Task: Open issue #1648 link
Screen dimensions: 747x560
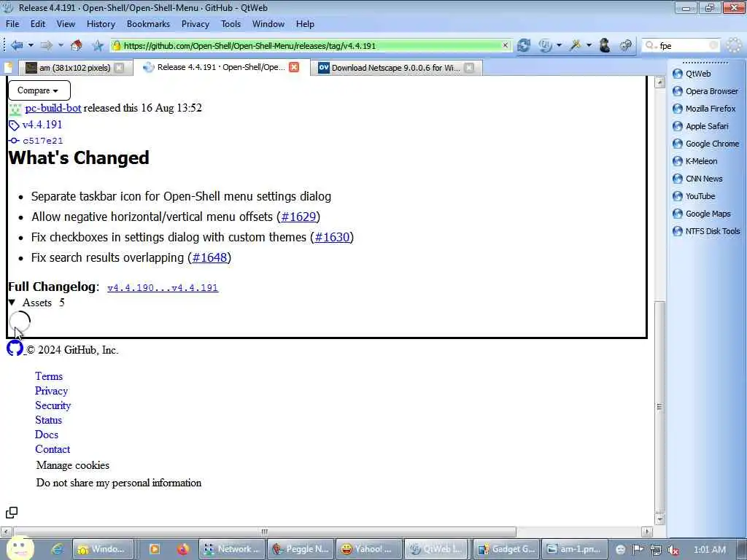Action: 209,257
